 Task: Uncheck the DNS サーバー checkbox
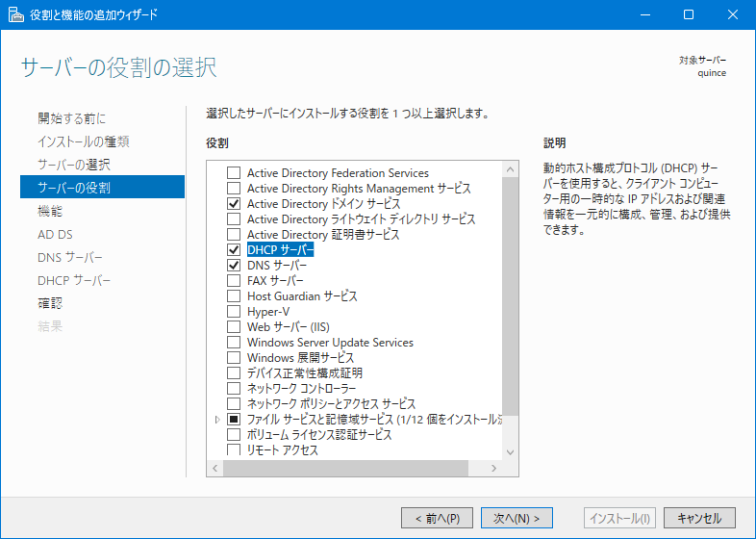point(234,266)
